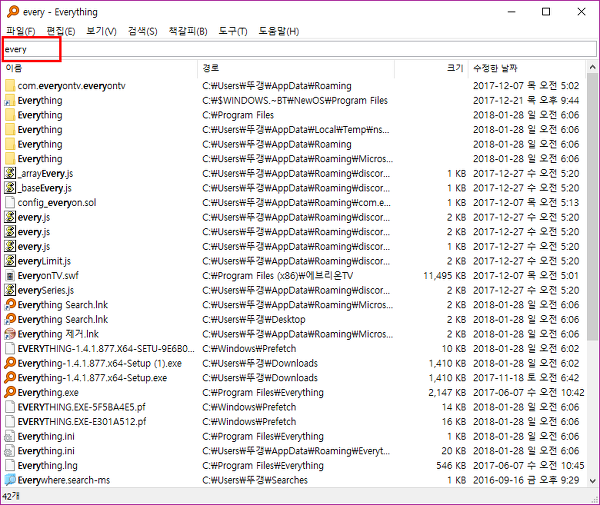Click the Everything app icon in title bar
This screenshot has height=505, width=600.
(x=13, y=11)
